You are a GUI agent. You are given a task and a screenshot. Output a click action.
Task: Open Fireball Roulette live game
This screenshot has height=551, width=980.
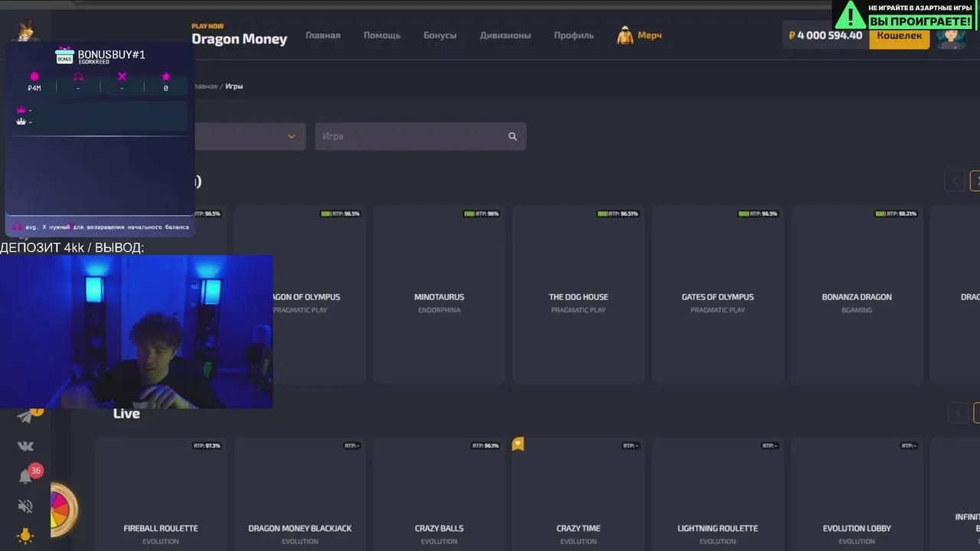point(161,494)
